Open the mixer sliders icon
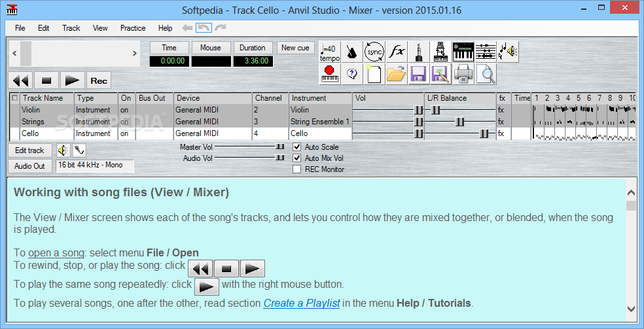This screenshot has width=644, height=329. (x=486, y=52)
